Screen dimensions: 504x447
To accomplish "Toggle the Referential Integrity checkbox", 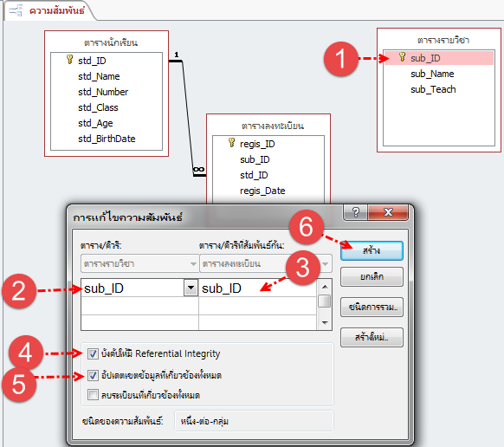I will tap(93, 353).
